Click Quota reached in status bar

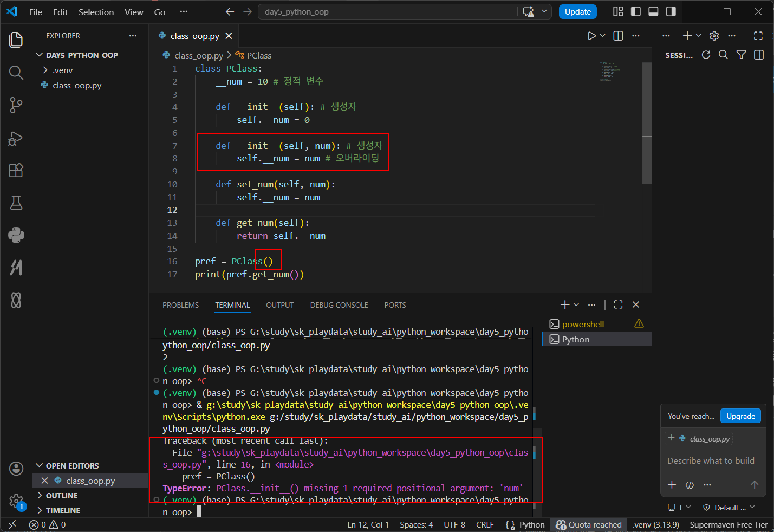[589, 525]
